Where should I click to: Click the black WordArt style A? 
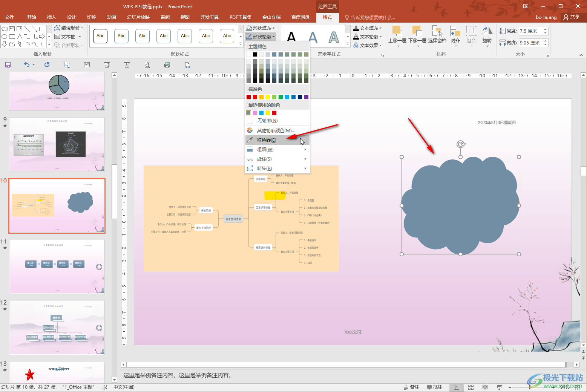point(291,37)
